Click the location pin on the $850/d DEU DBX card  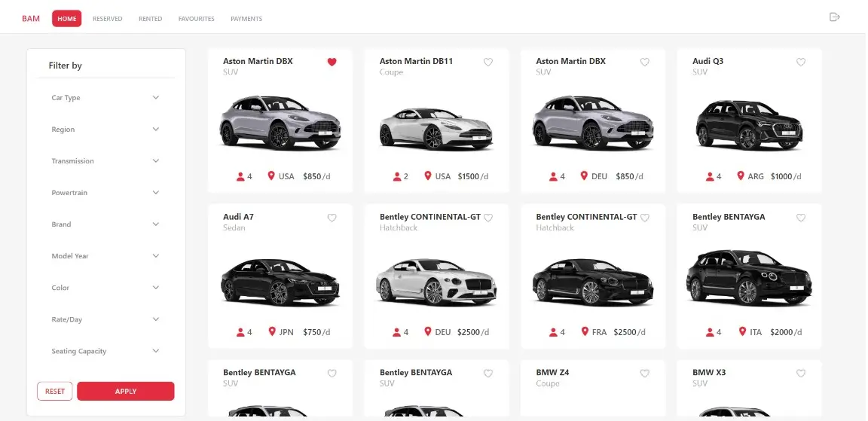point(584,176)
